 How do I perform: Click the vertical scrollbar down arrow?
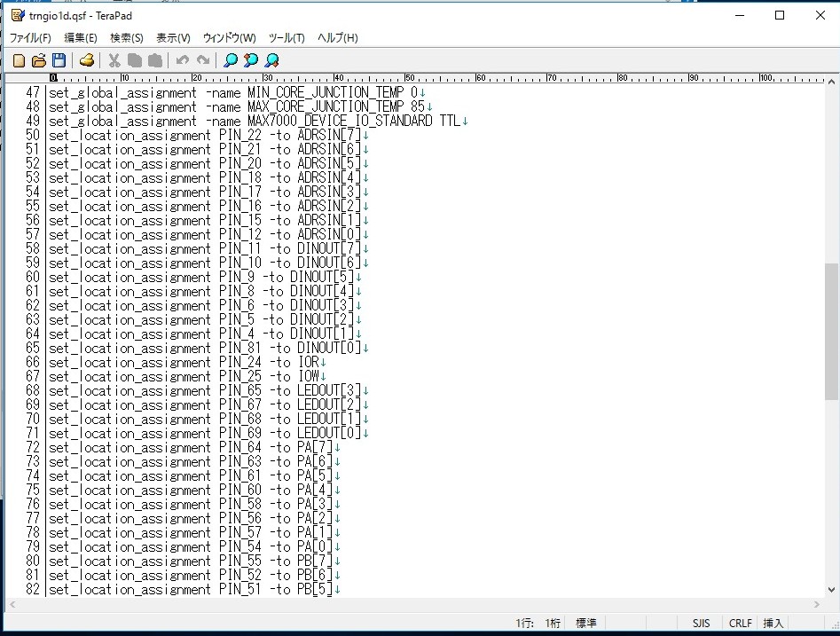[831, 590]
